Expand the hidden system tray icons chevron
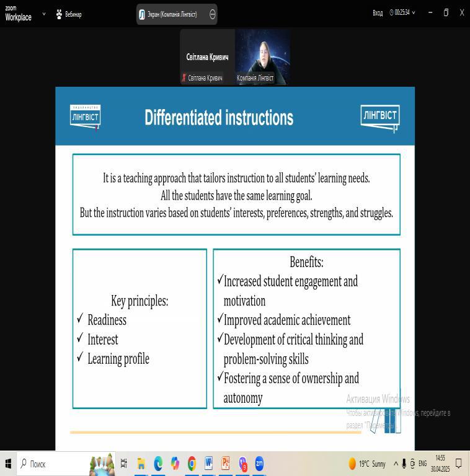The height and width of the screenshot is (476, 470). [x=396, y=464]
